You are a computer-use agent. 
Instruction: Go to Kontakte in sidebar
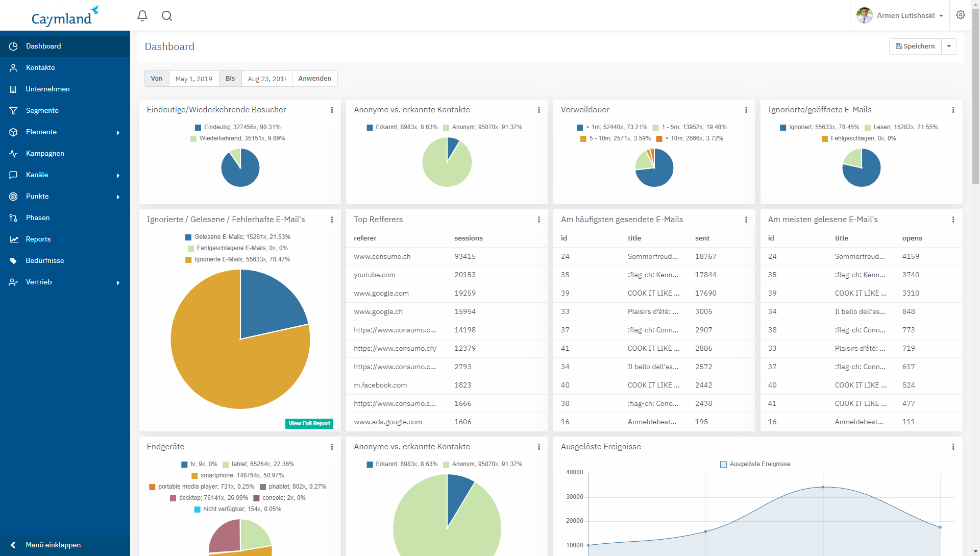pos(40,68)
